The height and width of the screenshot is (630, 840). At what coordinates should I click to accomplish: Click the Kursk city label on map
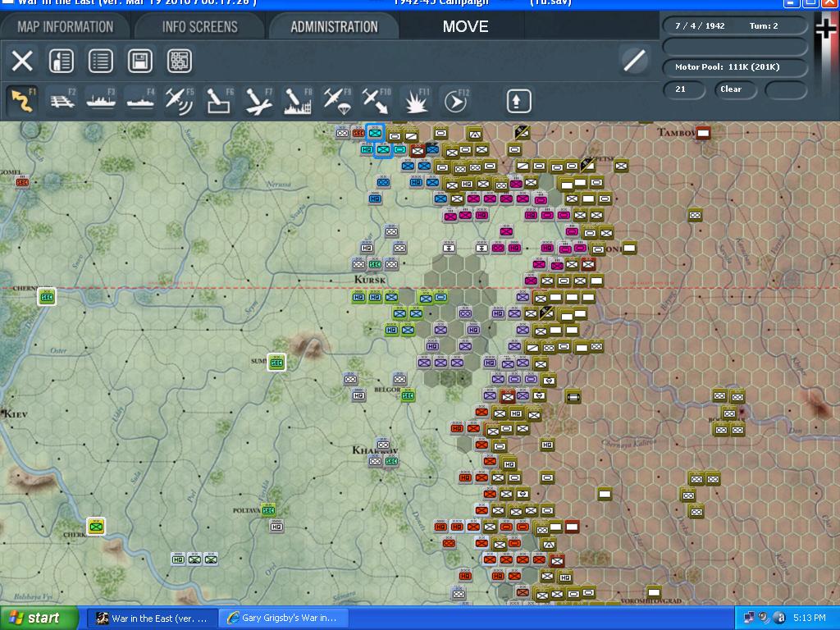point(370,280)
